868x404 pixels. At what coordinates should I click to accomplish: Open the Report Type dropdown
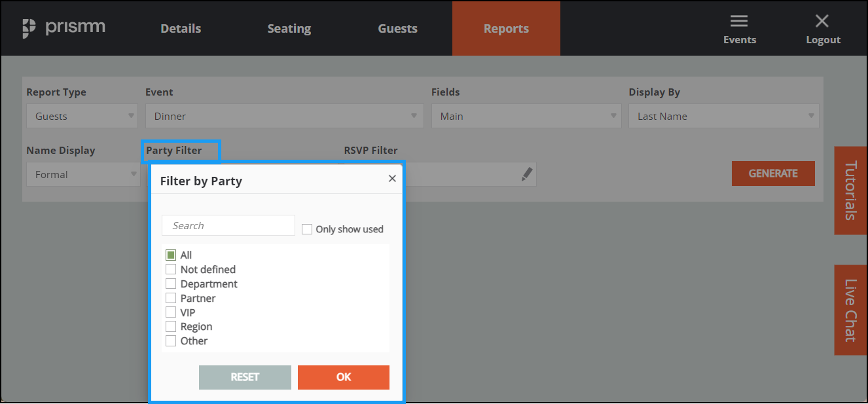[81, 116]
